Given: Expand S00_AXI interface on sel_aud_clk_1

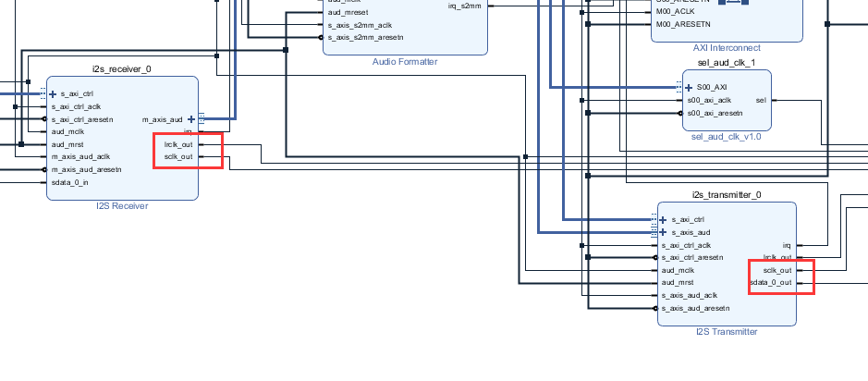Looking at the screenshot, I should point(689,87).
